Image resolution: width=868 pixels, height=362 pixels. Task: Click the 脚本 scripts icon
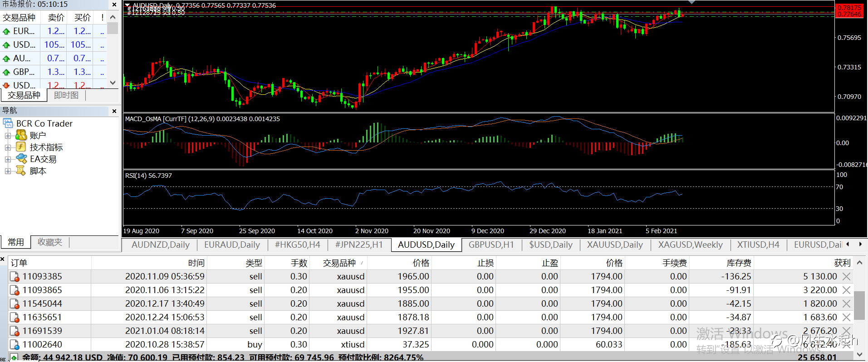(x=21, y=171)
